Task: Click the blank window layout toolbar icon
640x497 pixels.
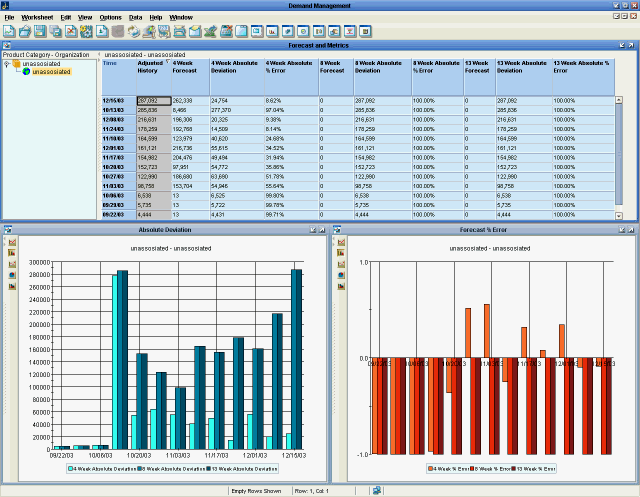Action: (x=242, y=31)
